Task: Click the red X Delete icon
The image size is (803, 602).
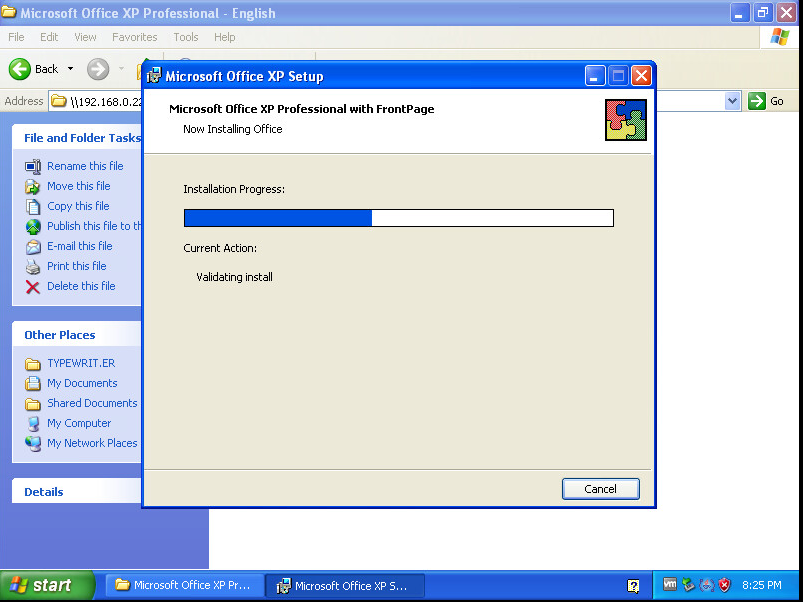Action: tap(33, 287)
